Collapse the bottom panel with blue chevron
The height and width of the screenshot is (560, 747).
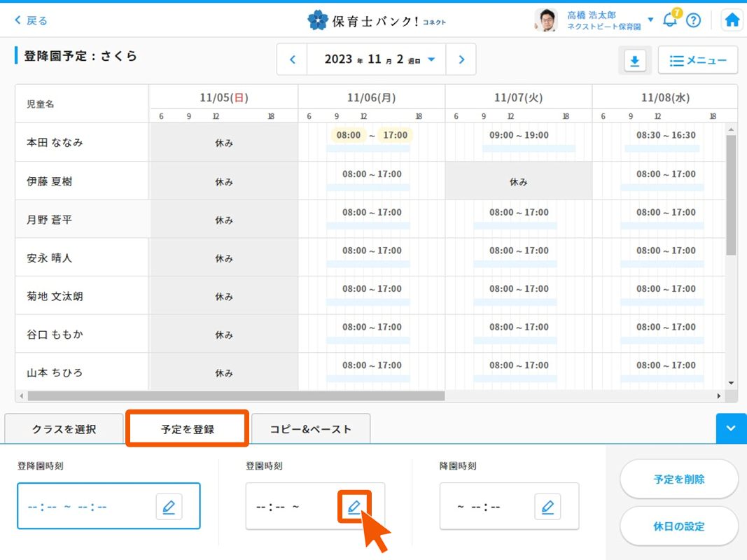pyautogui.click(x=731, y=428)
